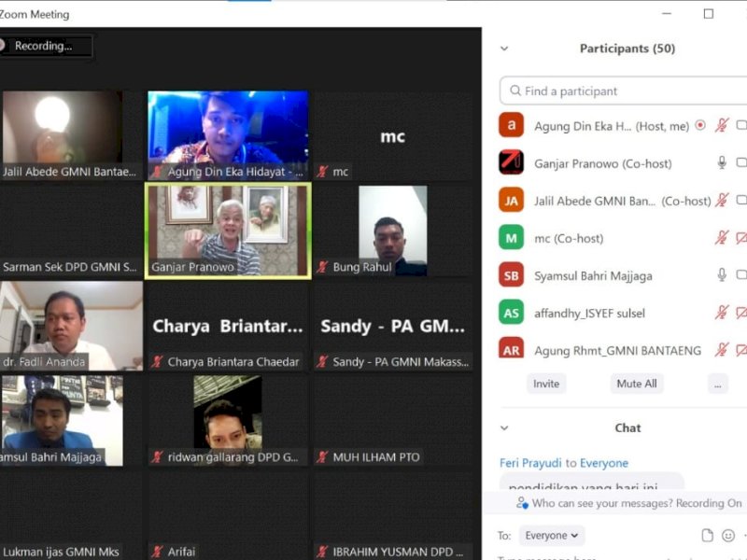Click the recording indicator beside Agung Din Eka
The width and height of the screenshot is (747, 560).
click(700, 125)
